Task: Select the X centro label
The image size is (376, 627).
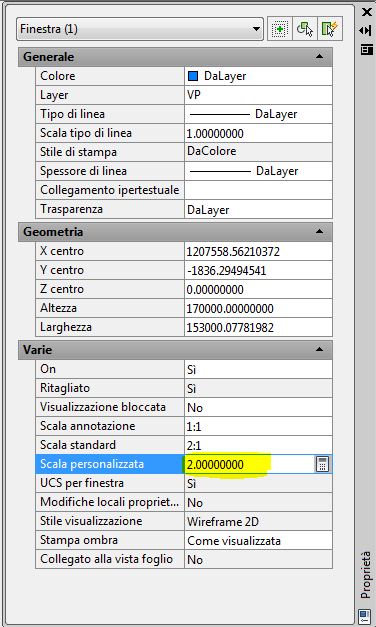Action: 62,251
